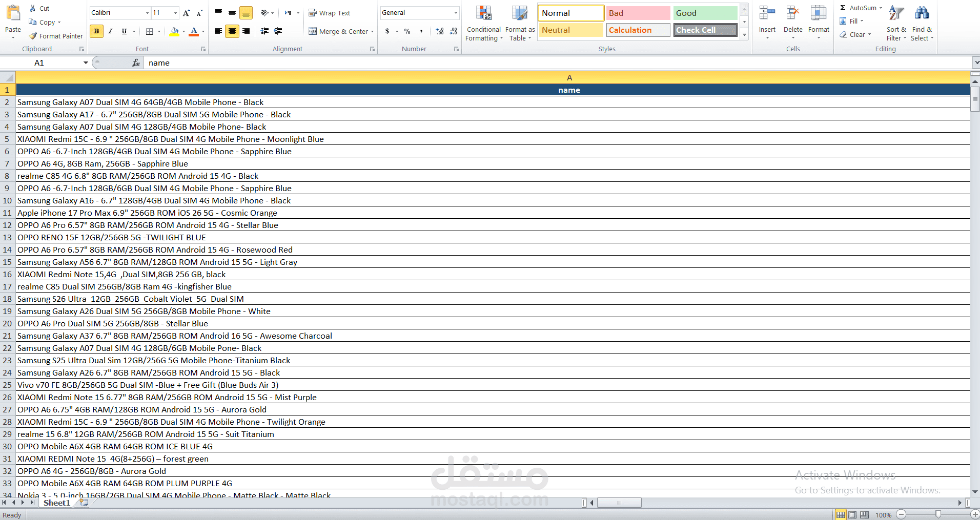Click the Insert Function fx icon
980x520 pixels.
tap(136, 63)
